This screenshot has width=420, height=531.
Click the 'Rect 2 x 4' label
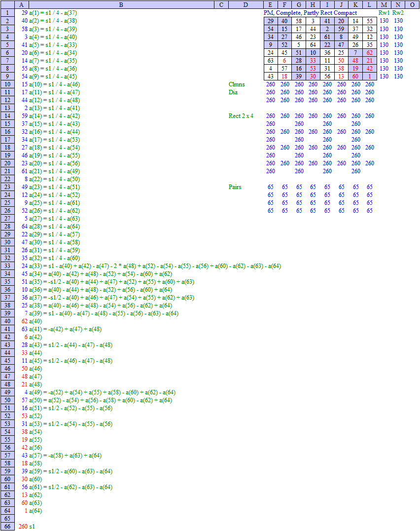241,116
